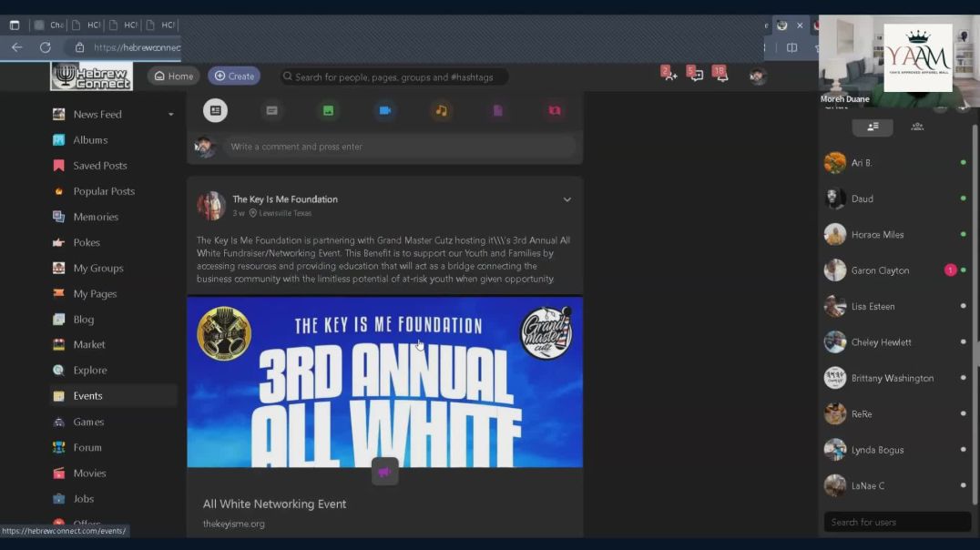980x550 pixels.
Task: Select the pink map filter icon
Action: [x=555, y=110]
